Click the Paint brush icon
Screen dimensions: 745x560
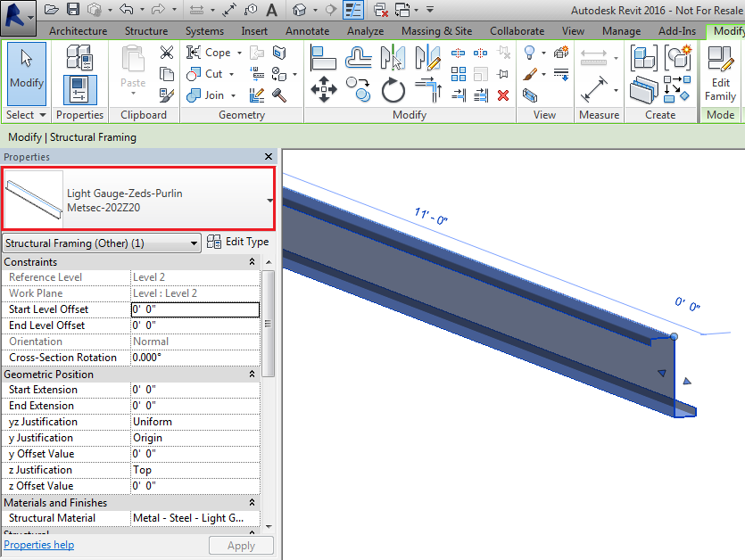[x=530, y=74]
